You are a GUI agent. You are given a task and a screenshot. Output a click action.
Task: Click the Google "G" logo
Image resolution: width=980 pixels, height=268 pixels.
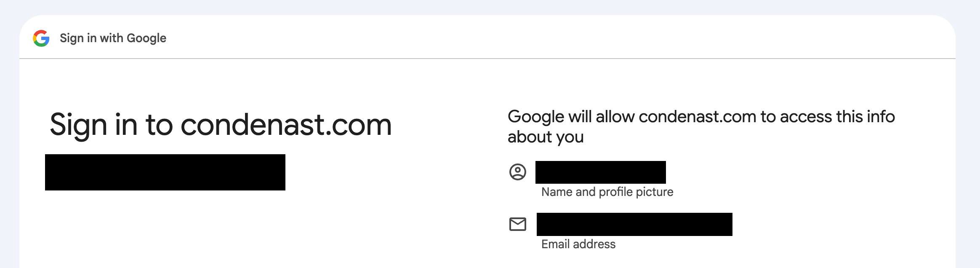point(41,38)
